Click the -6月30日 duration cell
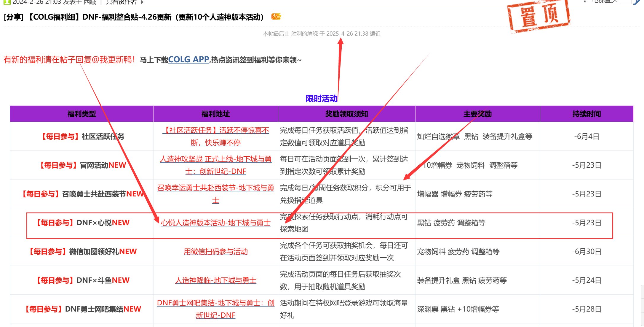Viewport: 644px width, 327px height. pyautogui.click(x=587, y=252)
